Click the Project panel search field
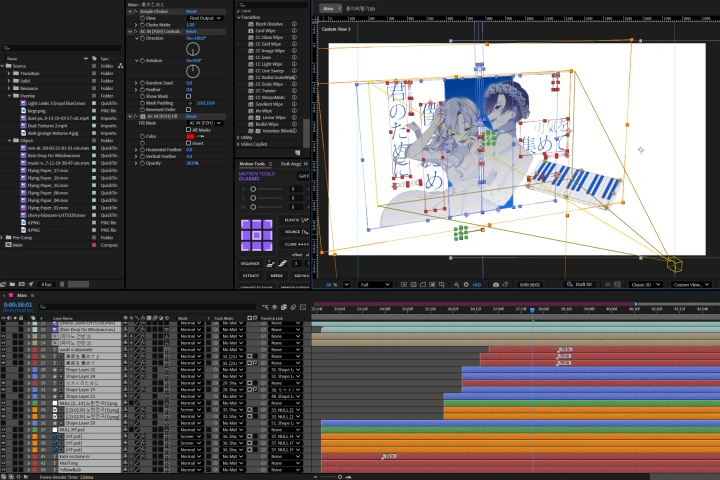The image size is (720, 480). pos(62,48)
